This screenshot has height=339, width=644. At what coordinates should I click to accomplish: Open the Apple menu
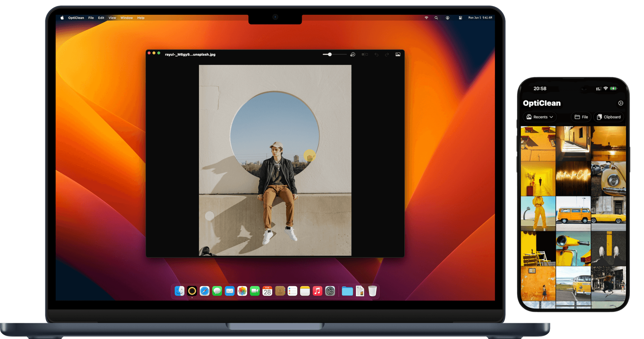click(x=62, y=18)
